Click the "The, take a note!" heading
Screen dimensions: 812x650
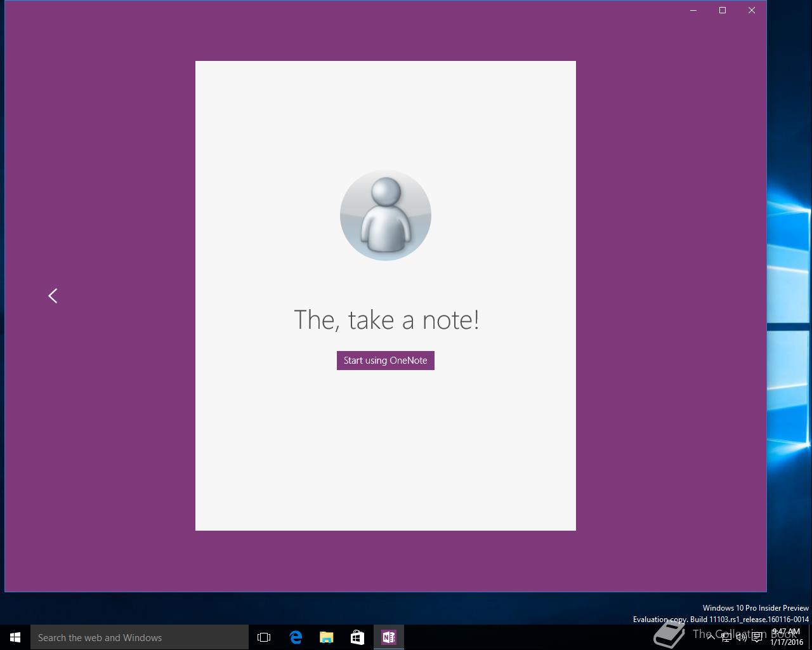[386, 319]
